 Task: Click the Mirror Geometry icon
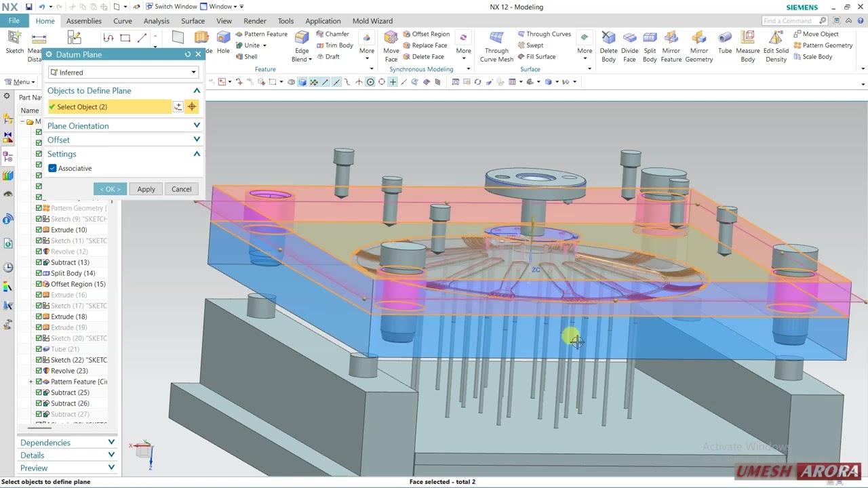698,39
